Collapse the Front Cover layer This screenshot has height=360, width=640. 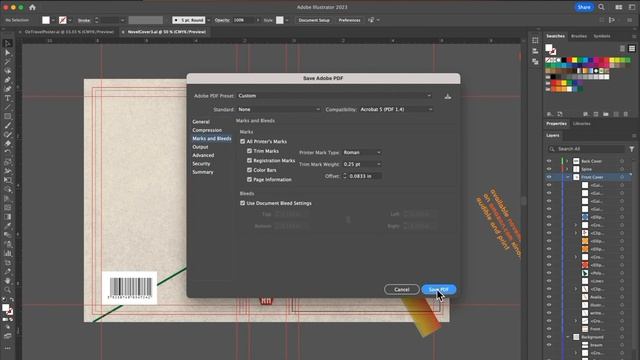[x=567, y=177]
